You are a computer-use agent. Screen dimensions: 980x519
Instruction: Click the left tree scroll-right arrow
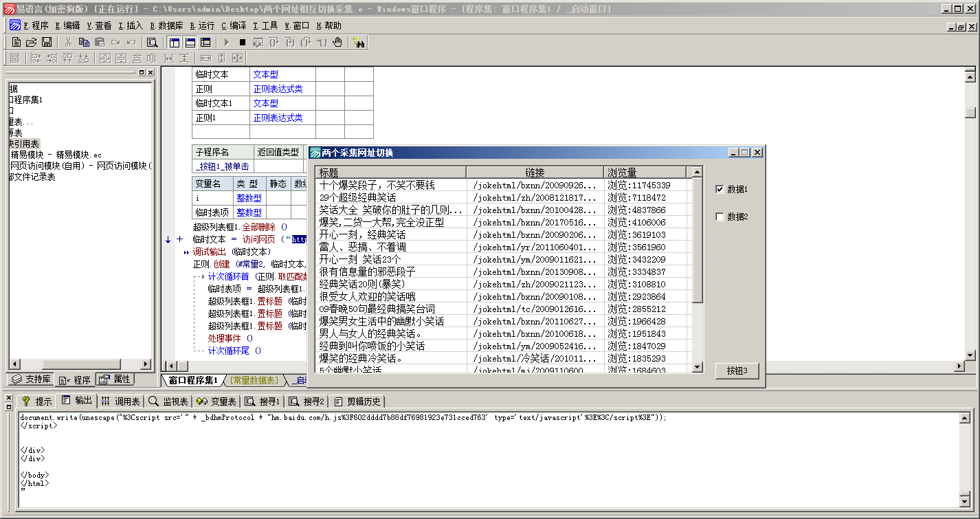click(145, 364)
